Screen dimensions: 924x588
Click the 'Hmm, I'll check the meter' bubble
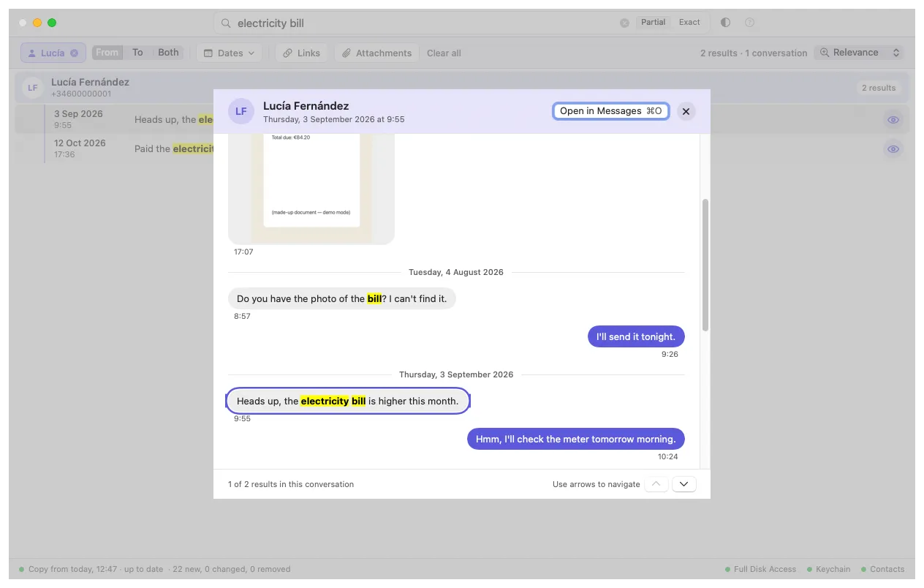[576, 439]
